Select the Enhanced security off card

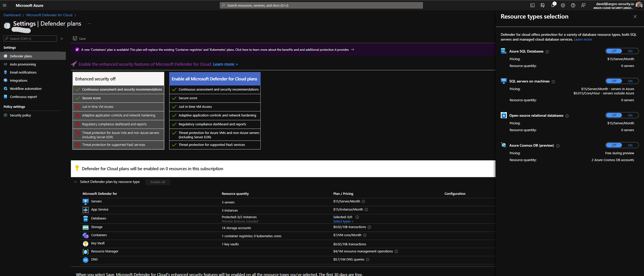[x=118, y=111]
